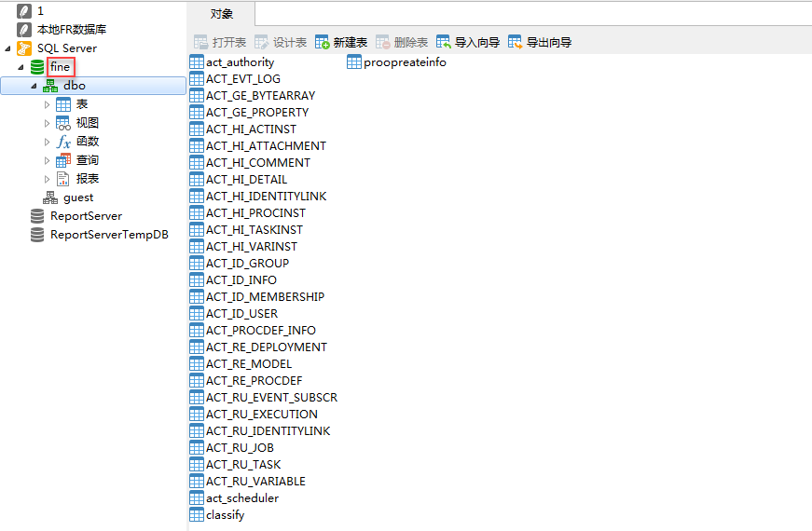Switch to the 对象 tab

[221, 14]
